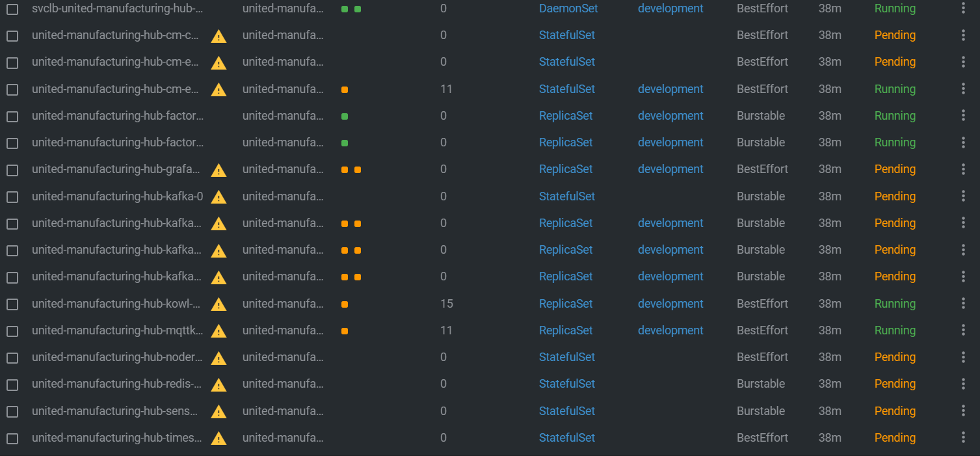Open actions menu for the hub-times pod row

pos(963,438)
